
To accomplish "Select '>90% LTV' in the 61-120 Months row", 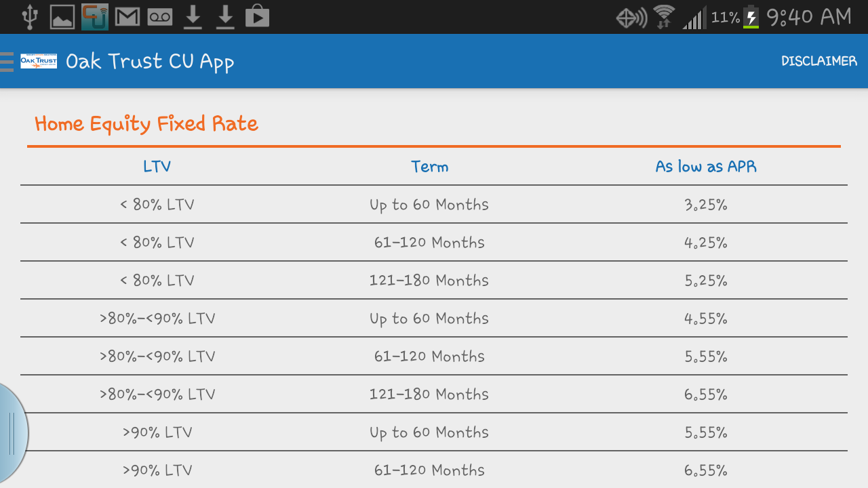I will click(157, 470).
